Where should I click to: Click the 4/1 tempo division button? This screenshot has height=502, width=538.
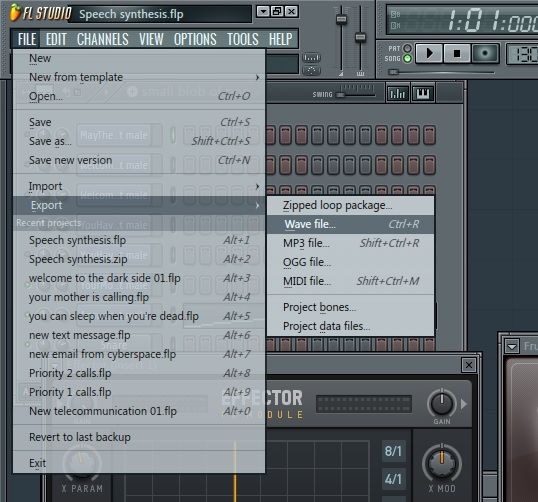point(393,479)
